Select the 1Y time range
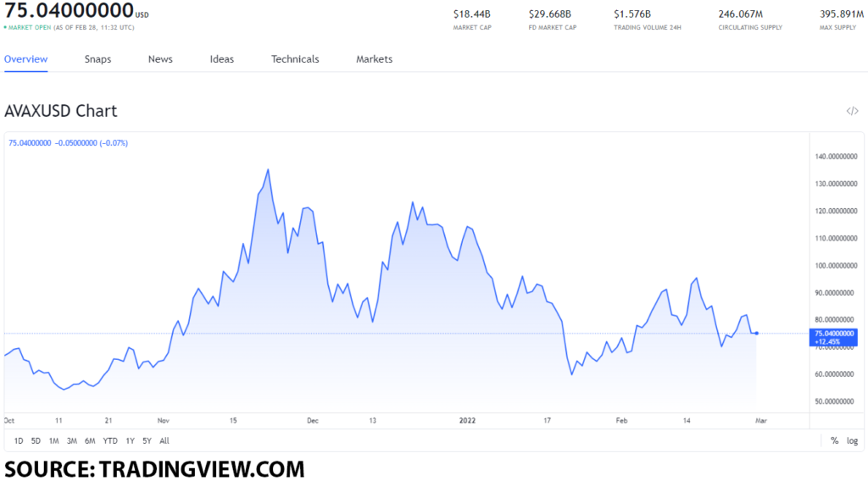 point(130,440)
